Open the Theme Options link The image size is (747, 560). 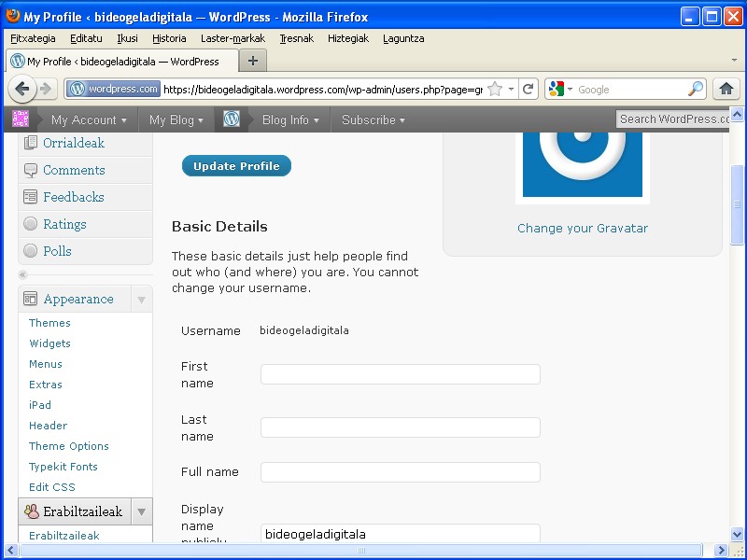coord(68,446)
